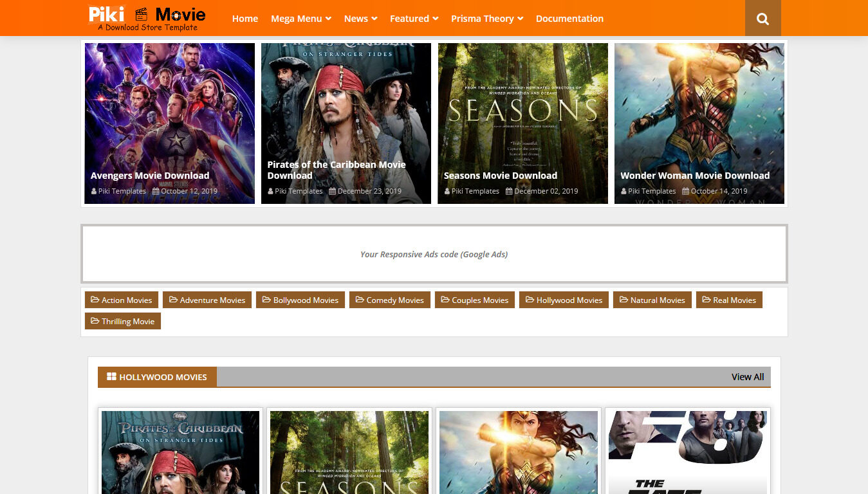Open the Real Movies category label

729,300
